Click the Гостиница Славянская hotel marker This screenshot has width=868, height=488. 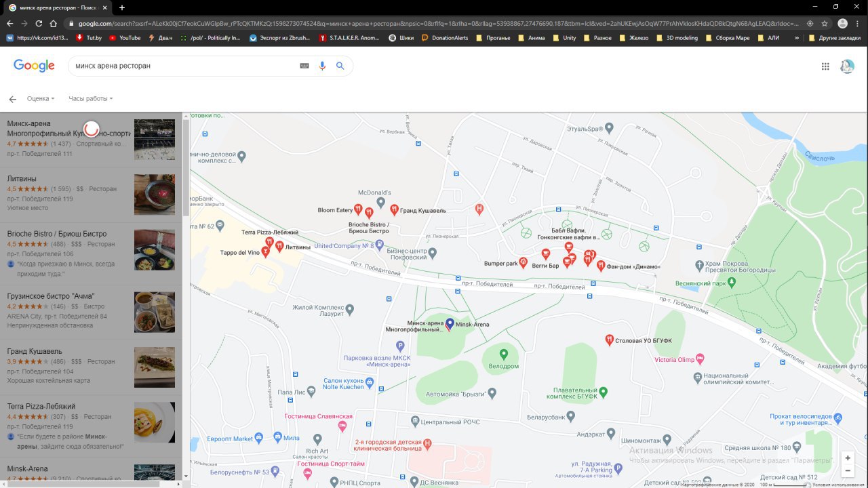click(342, 426)
